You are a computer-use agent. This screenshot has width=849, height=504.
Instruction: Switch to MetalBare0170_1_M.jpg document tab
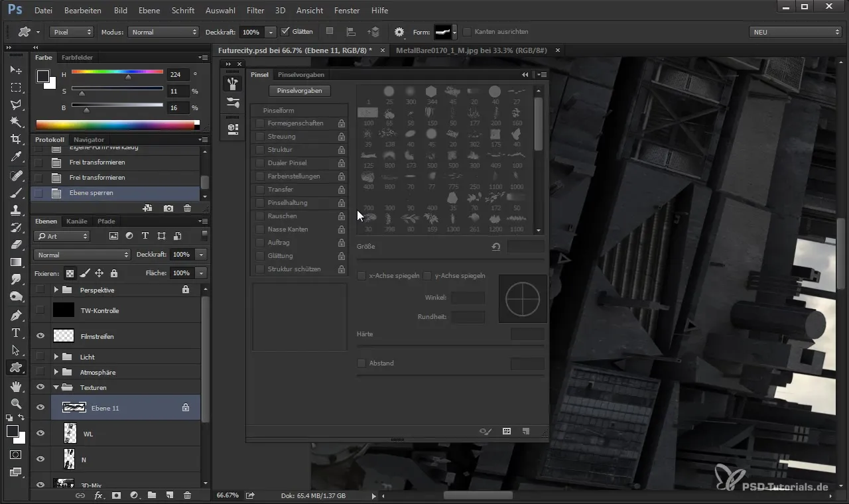[473, 50]
